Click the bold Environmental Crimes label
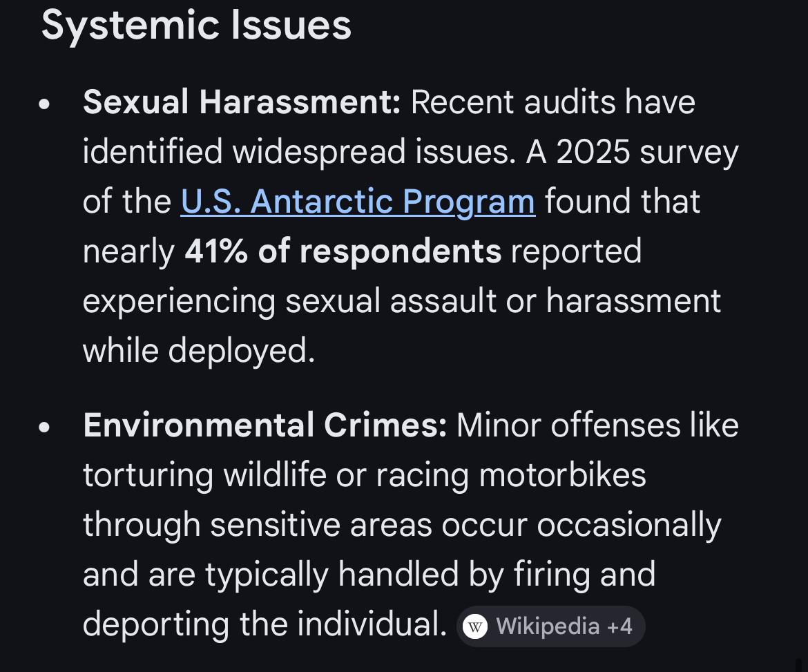 click(265, 425)
